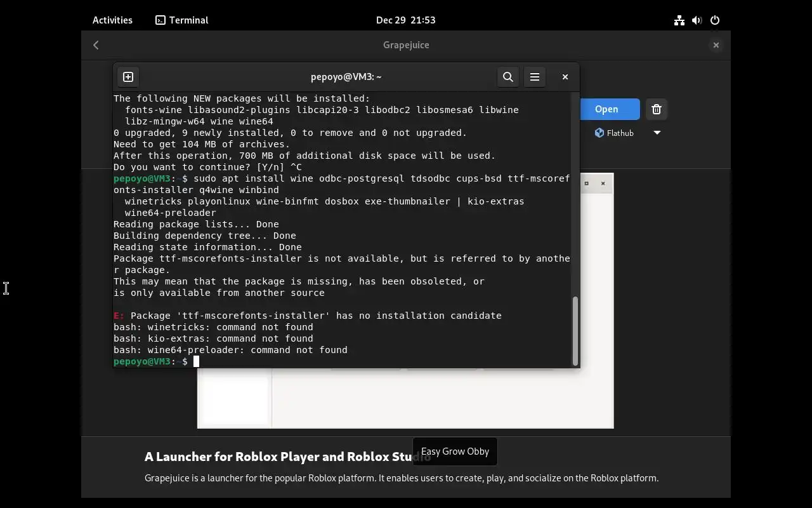Click the '0 upgraded, 9 newly installed' line
812x508 pixels.
290,133
